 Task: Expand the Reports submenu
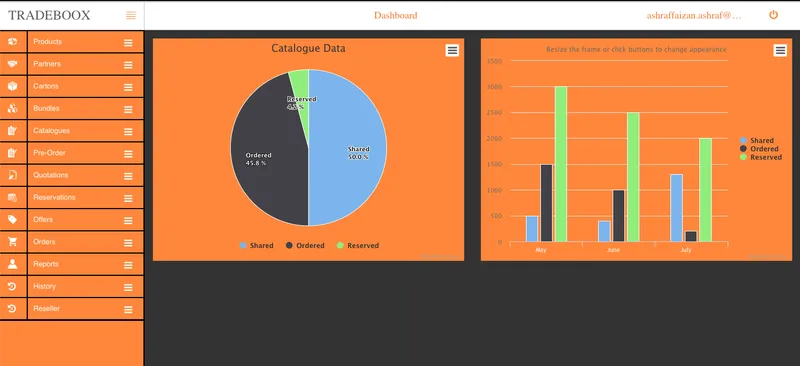pyautogui.click(x=128, y=265)
